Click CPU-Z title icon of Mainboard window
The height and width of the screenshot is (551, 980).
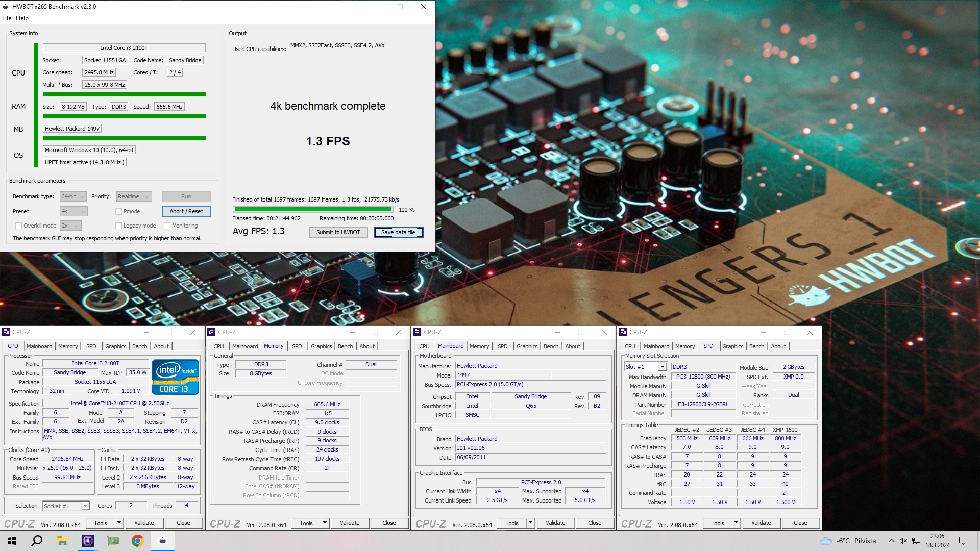click(417, 332)
